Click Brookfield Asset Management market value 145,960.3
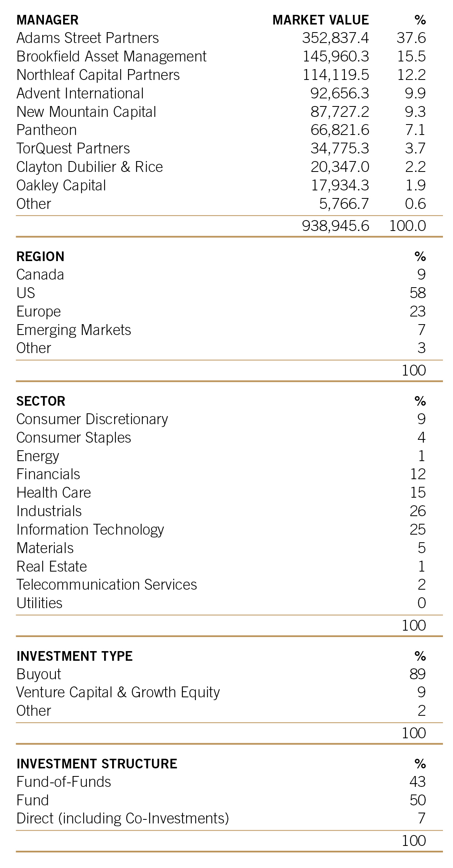This screenshot has width=453, height=868. [336, 56]
